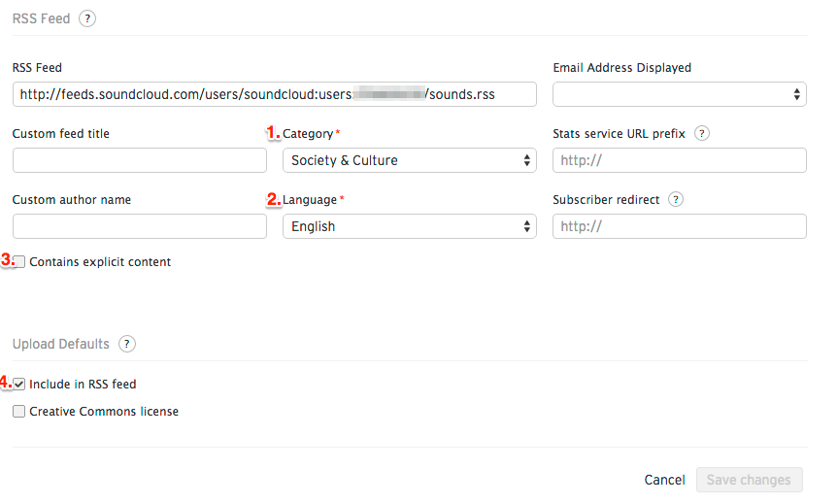
Task: Open the Category dropdown showing Society & Culture
Action: (410, 160)
